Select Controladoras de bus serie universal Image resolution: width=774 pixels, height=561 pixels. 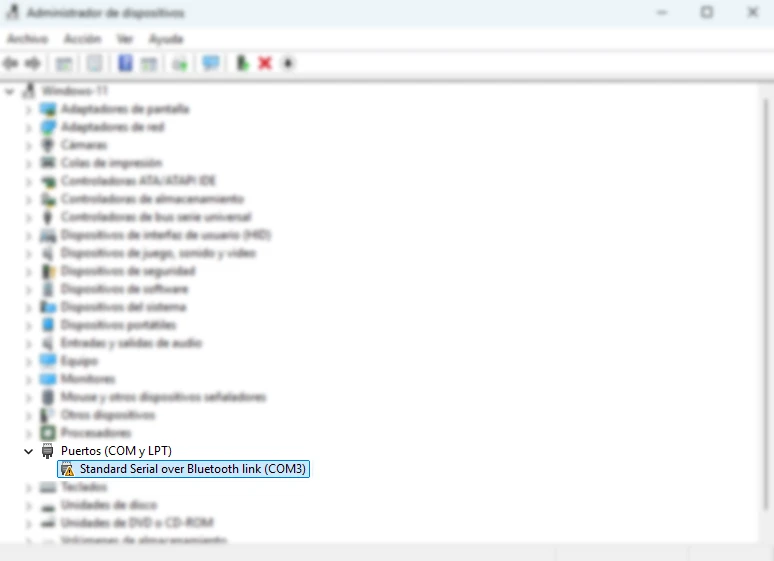pyautogui.click(x=155, y=217)
